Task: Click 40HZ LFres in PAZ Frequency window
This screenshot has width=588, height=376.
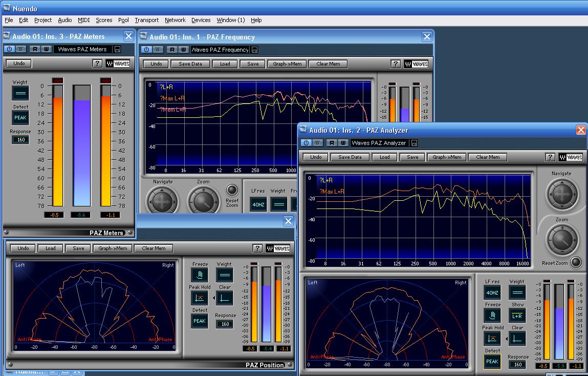Action: click(258, 204)
